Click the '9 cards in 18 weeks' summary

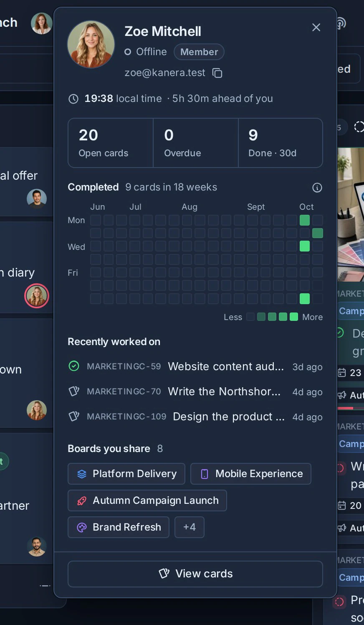(x=171, y=187)
